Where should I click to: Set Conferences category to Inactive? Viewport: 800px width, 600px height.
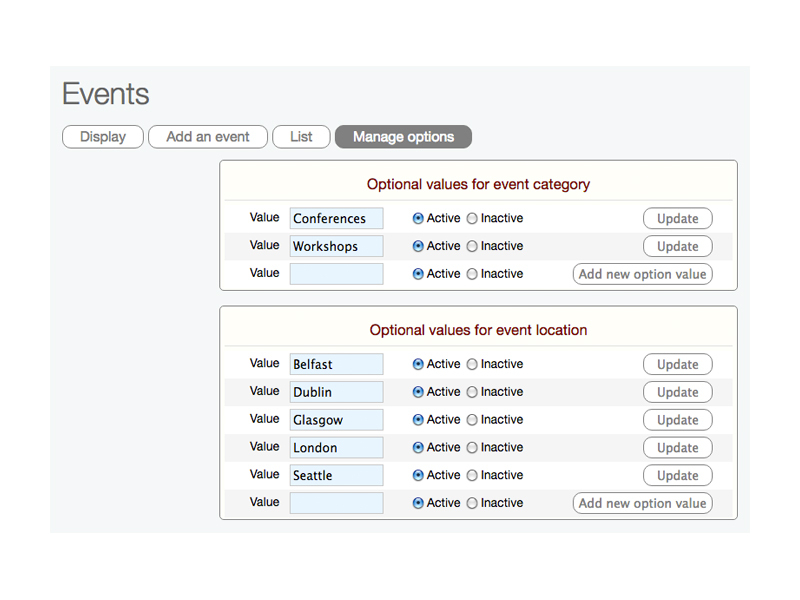tap(472, 219)
